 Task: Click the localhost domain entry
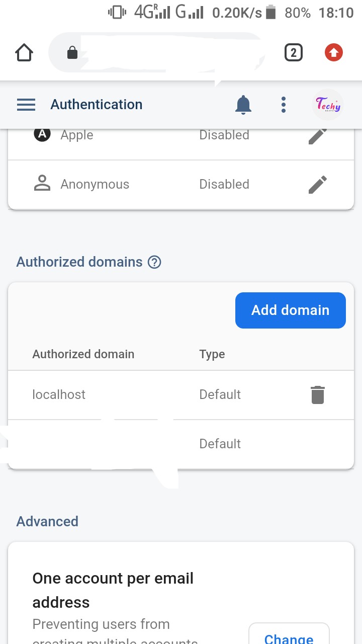59,394
